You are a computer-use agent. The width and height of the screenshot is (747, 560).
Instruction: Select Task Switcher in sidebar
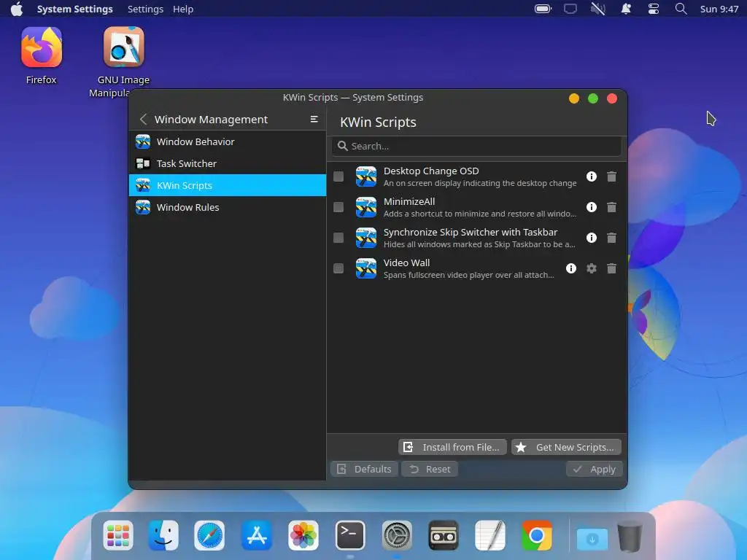[228, 163]
